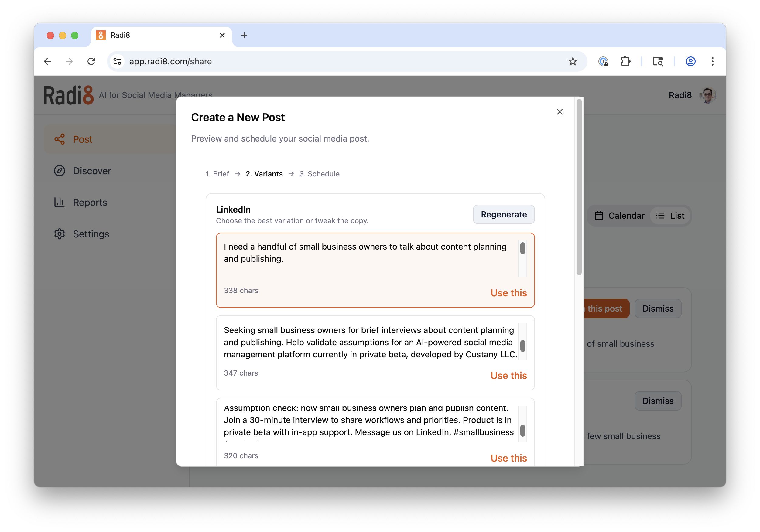Open the browser profile account menu
Image resolution: width=760 pixels, height=532 pixels.
point(690,61)
